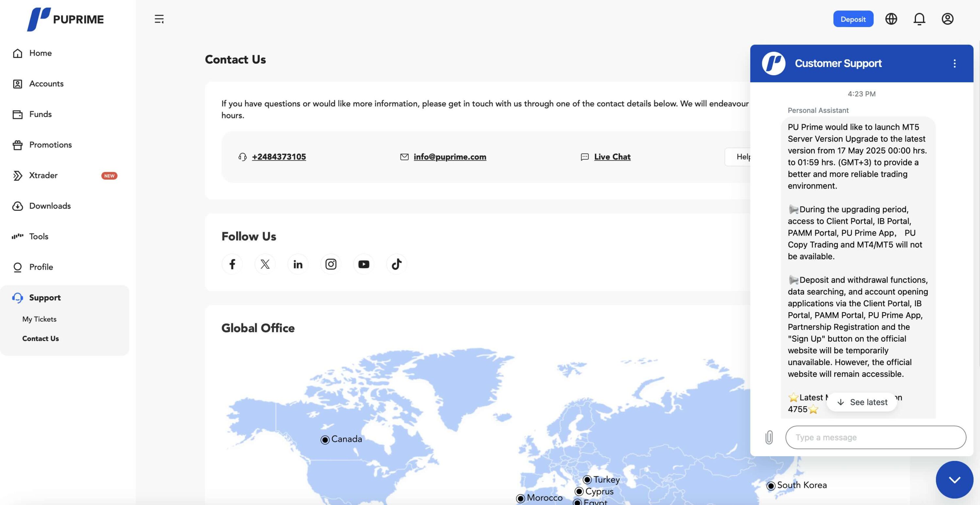This screenshot has height=505, width=980.
Task: Click the PUPRIME logo
Action: pyautogui.click(x=65, y=19)
